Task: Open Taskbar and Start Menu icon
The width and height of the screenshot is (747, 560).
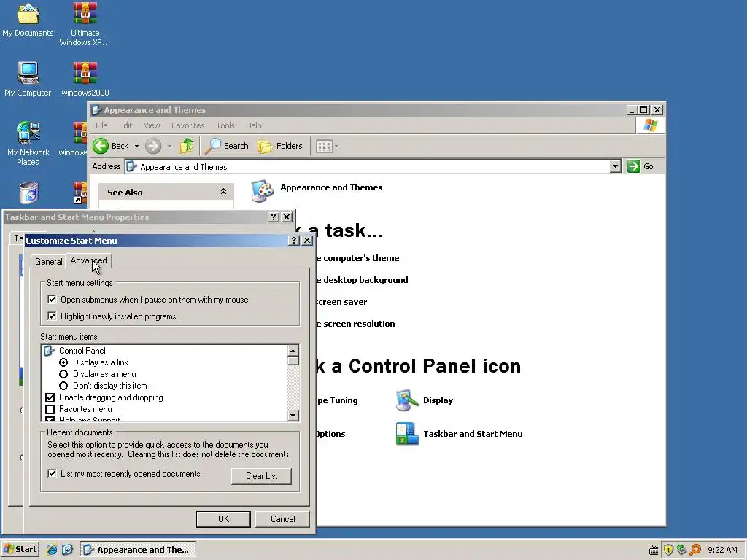Action: [x=407, y=434]
